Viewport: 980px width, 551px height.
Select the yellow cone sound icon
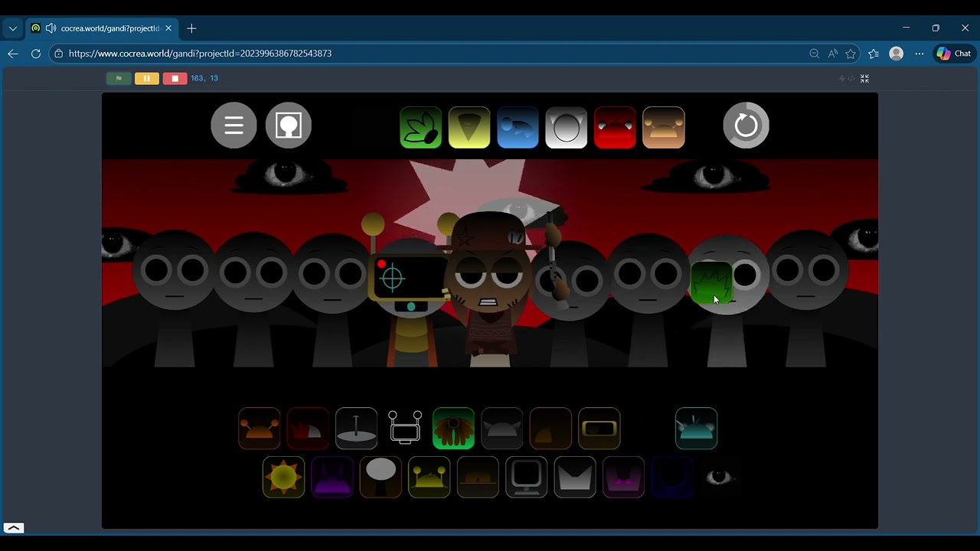[469, 128]
